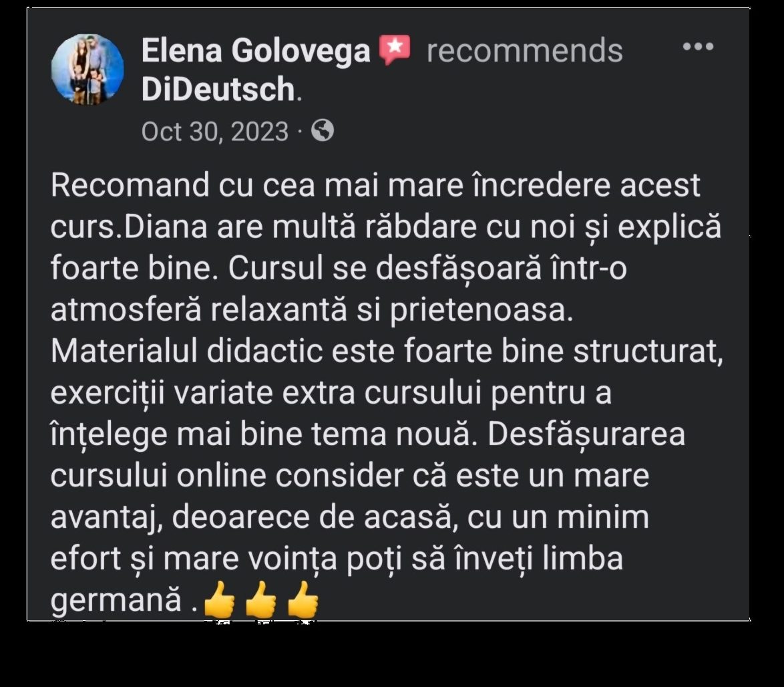
Task: Select the first thumbs-up emoji
Action: tap(220, 599)
